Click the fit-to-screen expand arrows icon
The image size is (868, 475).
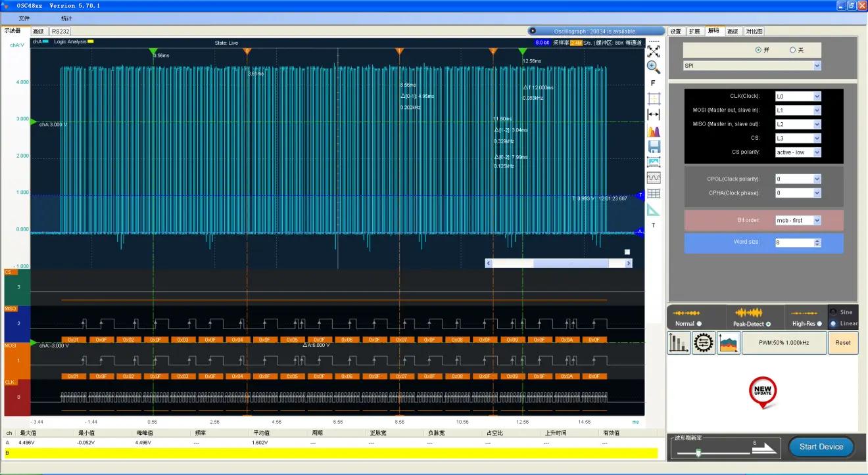[x=654, y=51]
